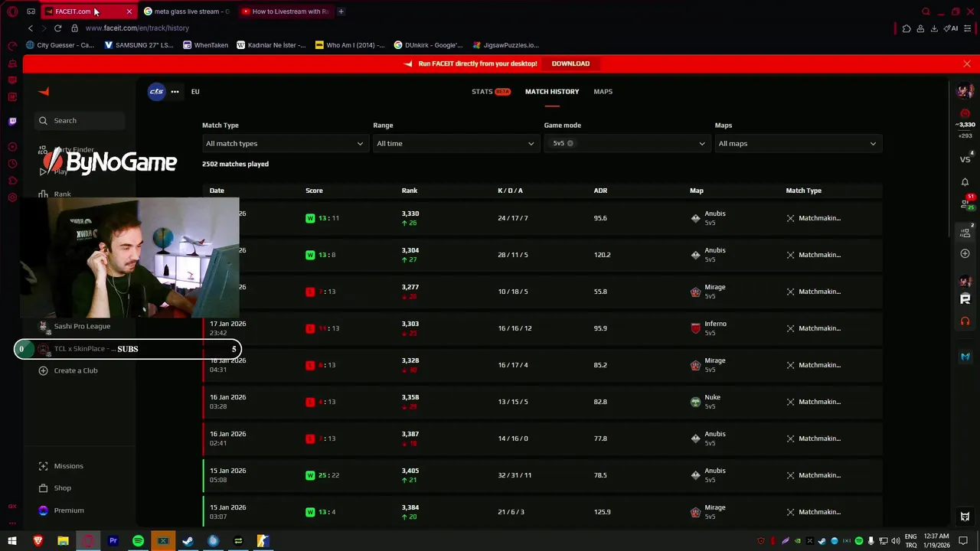Open Windows Start menu

pyautogui.click(x=12, y=541)
